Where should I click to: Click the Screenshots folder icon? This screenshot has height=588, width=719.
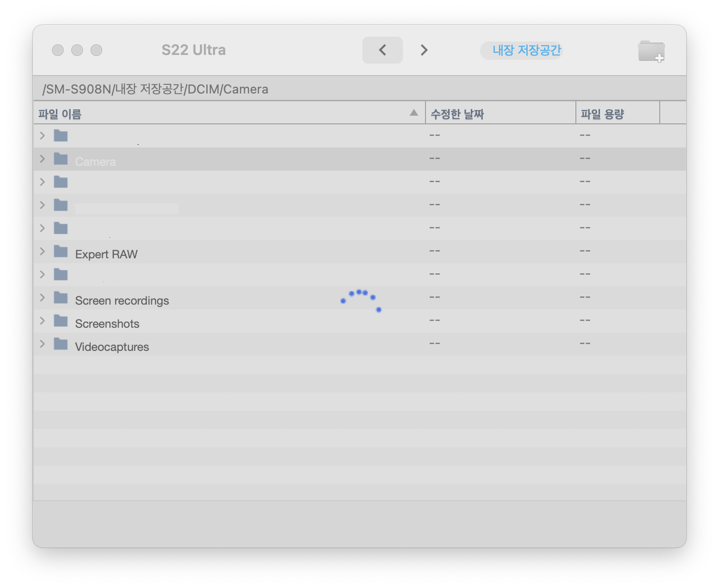click(61, 321)
